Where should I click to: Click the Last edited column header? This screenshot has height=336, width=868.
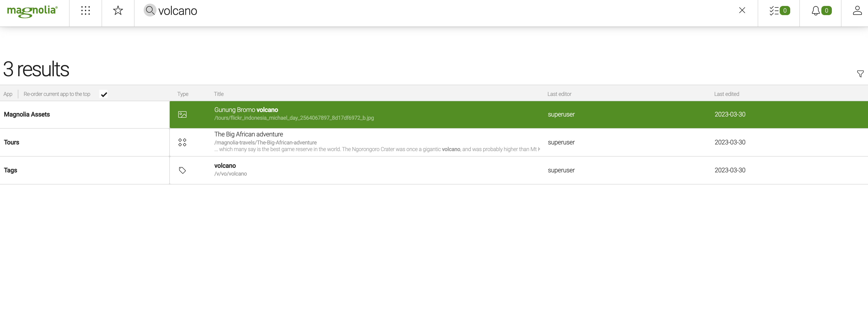(726, 94)
